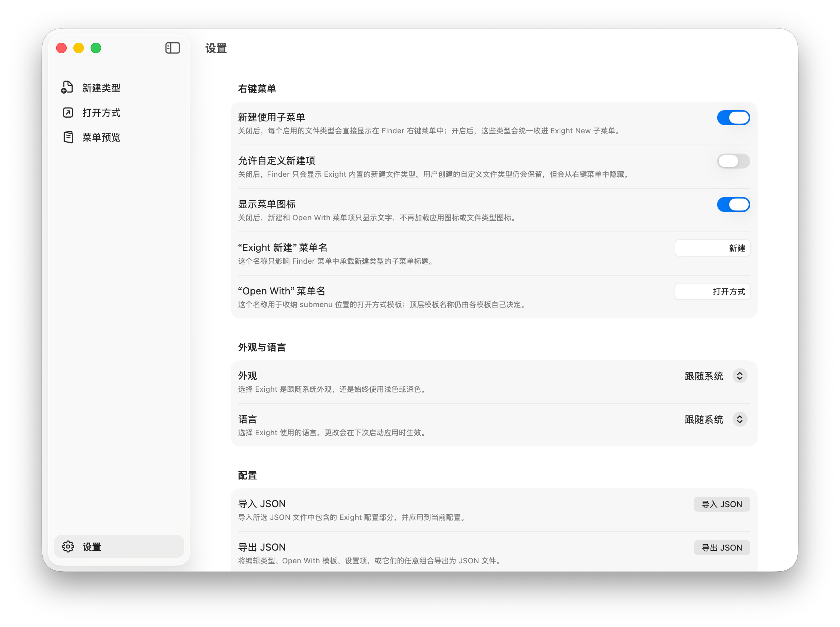Turn off the 新建使用子菜单 switch

(733, 118)
